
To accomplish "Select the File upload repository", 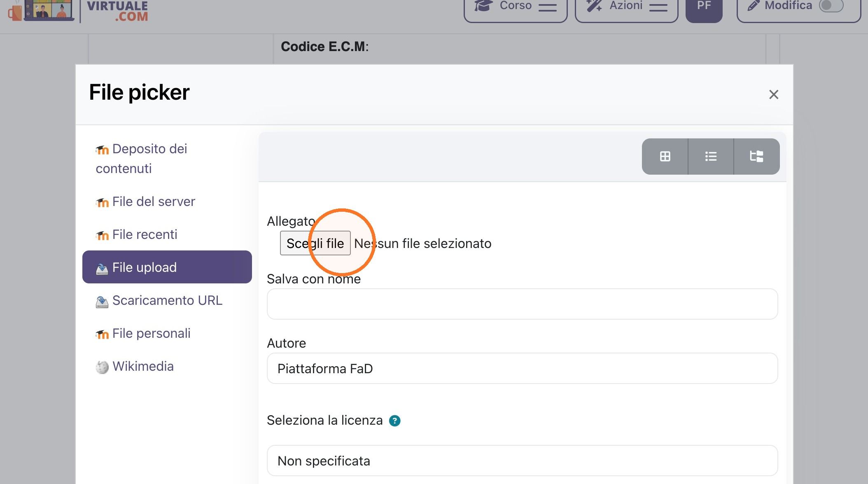I will pos(167,267).
